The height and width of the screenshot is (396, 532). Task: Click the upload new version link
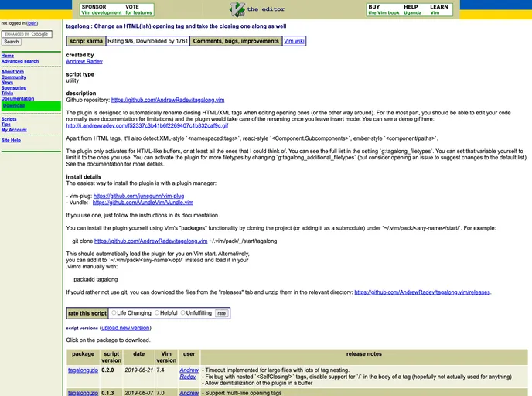[x=125, y=328]
